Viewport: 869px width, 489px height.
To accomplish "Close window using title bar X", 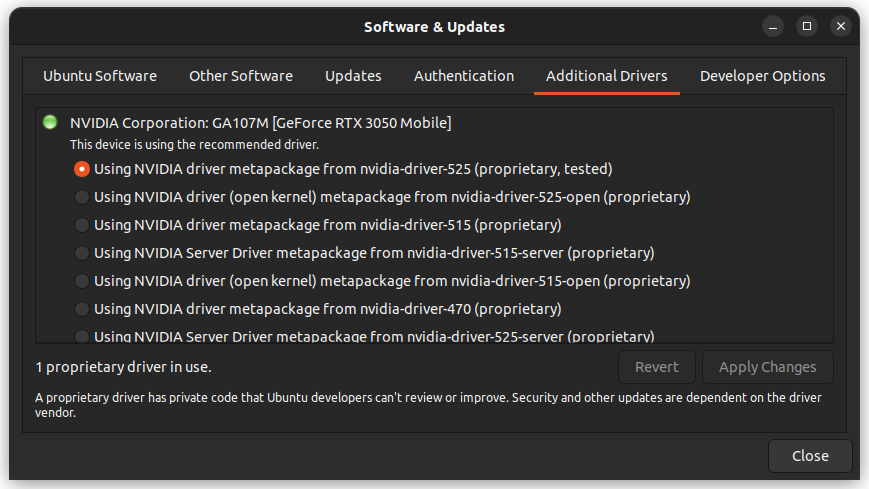I will tap(841, 27).
